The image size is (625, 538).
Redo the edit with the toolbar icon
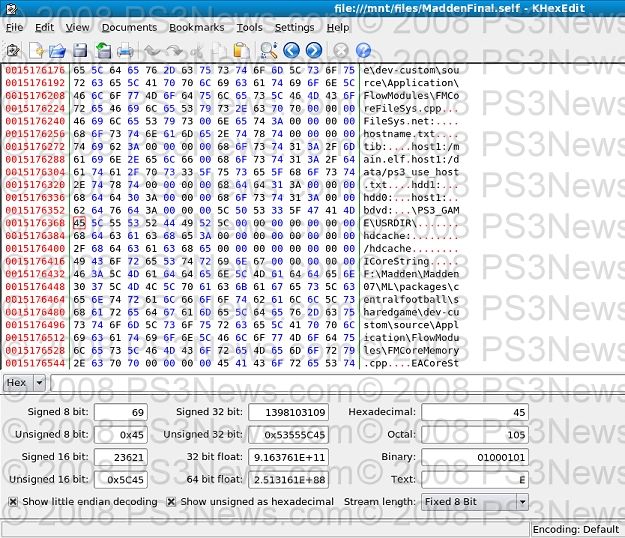[x=174, y=51]
